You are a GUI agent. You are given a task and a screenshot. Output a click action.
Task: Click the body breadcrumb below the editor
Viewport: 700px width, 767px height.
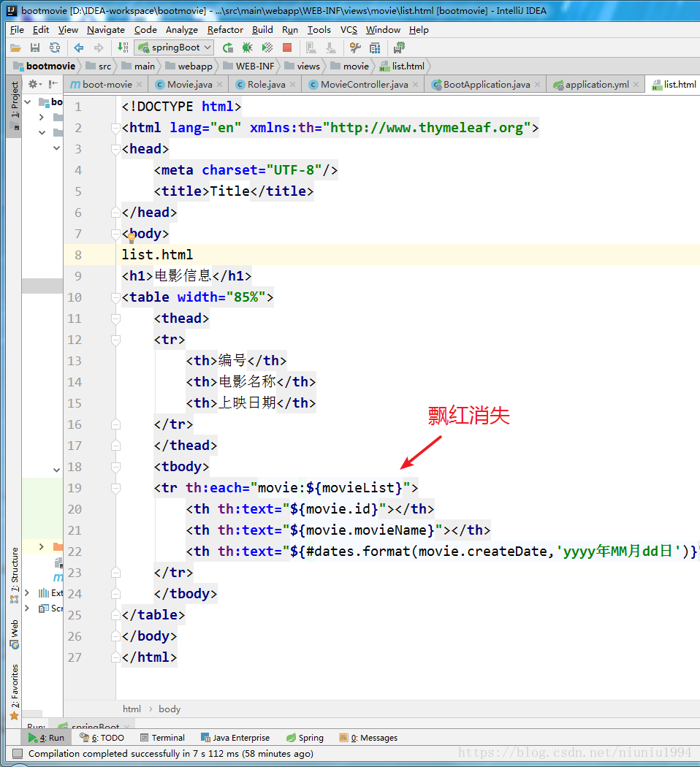pyautogui.click(x=170, y=709)
